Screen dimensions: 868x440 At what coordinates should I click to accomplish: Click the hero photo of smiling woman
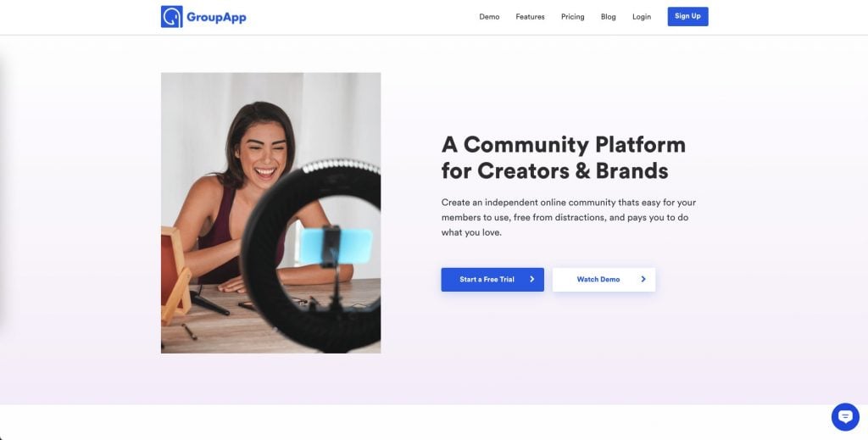(270, 213)
